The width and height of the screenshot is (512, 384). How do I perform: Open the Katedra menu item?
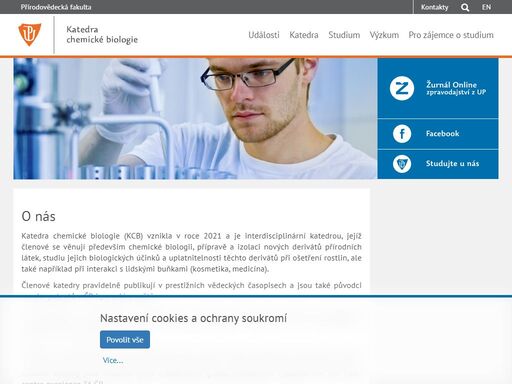pyautogui.click(x=304, y=35)
